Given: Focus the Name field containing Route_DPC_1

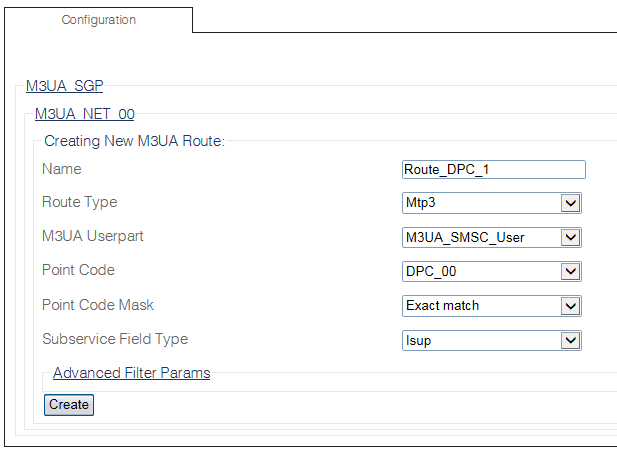Looking at the screenshot, I should [x=493, y=169].
